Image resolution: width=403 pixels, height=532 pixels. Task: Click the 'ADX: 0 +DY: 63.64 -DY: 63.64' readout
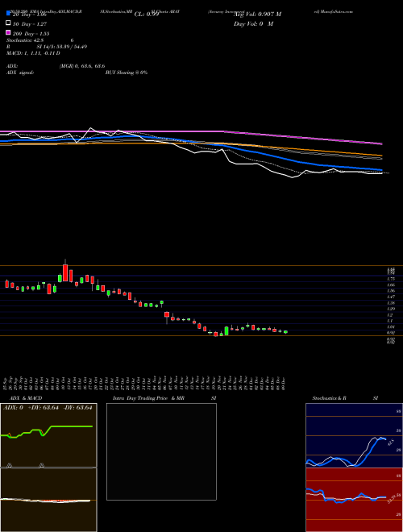pyautogui.click(x=48, y=408)
